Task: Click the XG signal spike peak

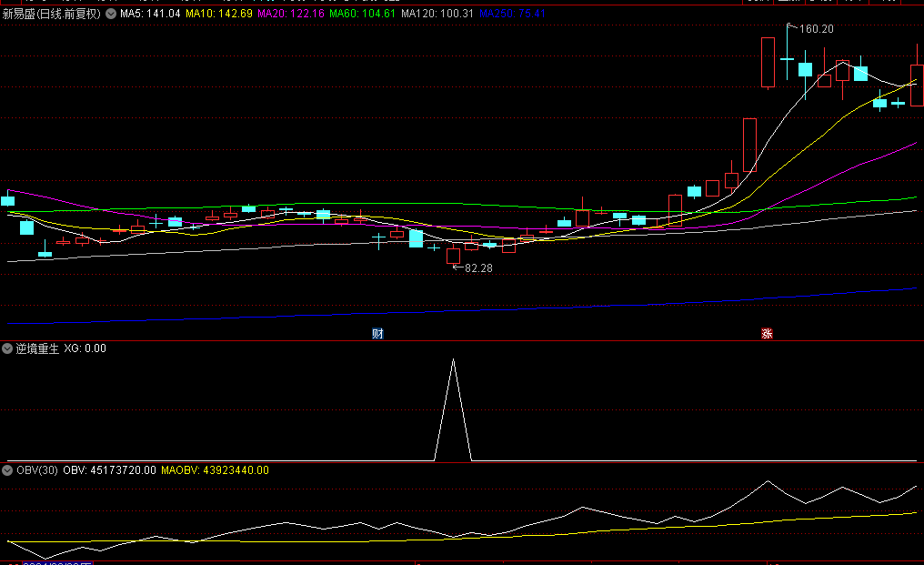Action: (x=453, y=359)
